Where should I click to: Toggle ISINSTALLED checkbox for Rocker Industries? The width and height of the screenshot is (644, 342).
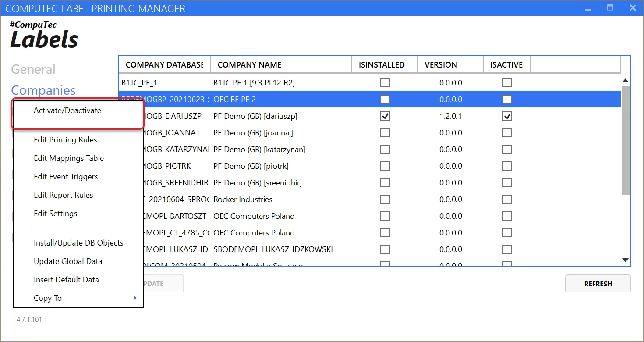tap(385, 199)
